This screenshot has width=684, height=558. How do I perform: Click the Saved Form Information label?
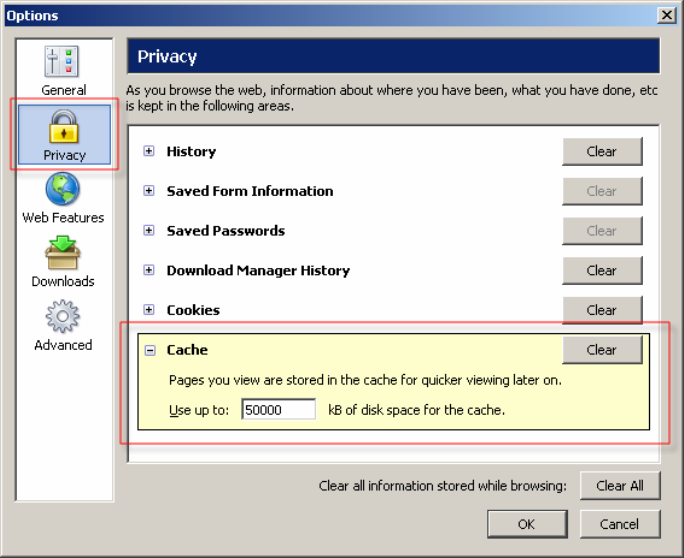tap(250, 191)
